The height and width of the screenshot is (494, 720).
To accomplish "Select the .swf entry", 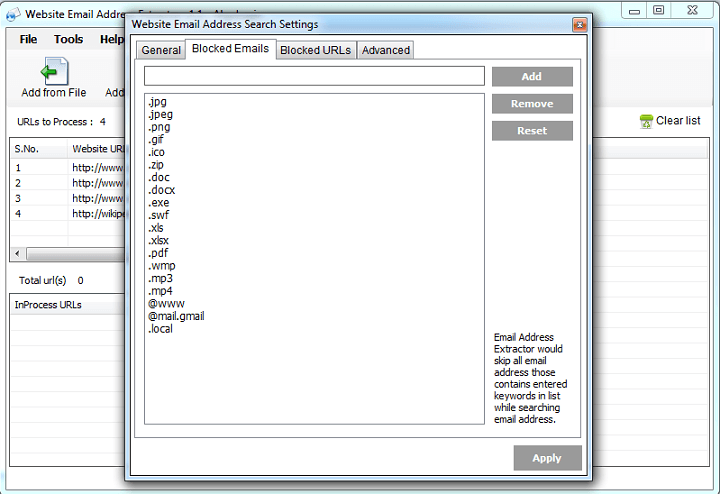I will [x=159, y=215].
